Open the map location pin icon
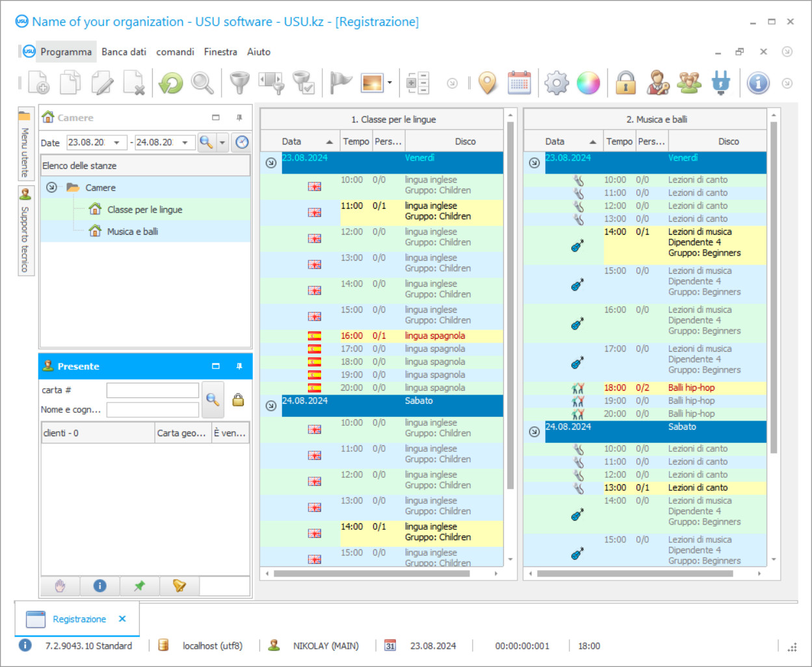The width and height of the screenshot is (812, 667). pyautogui.click(x=487, y=83)
